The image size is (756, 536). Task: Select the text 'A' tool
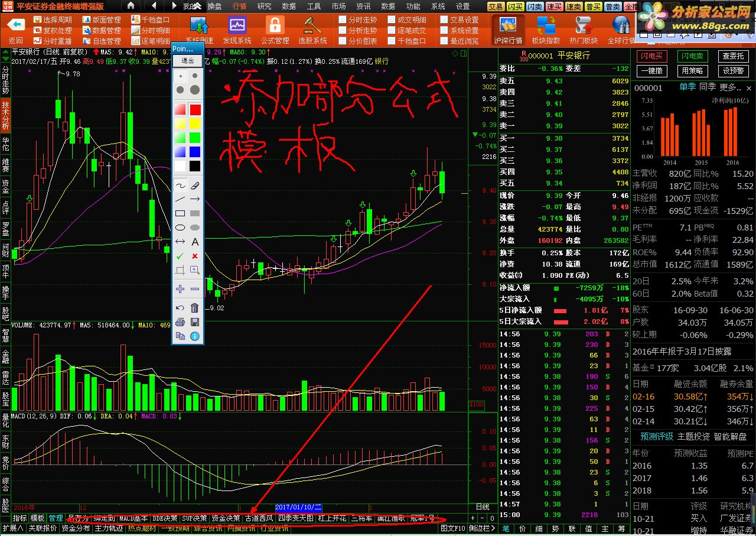pyautogui.click(x=195, y=242)
